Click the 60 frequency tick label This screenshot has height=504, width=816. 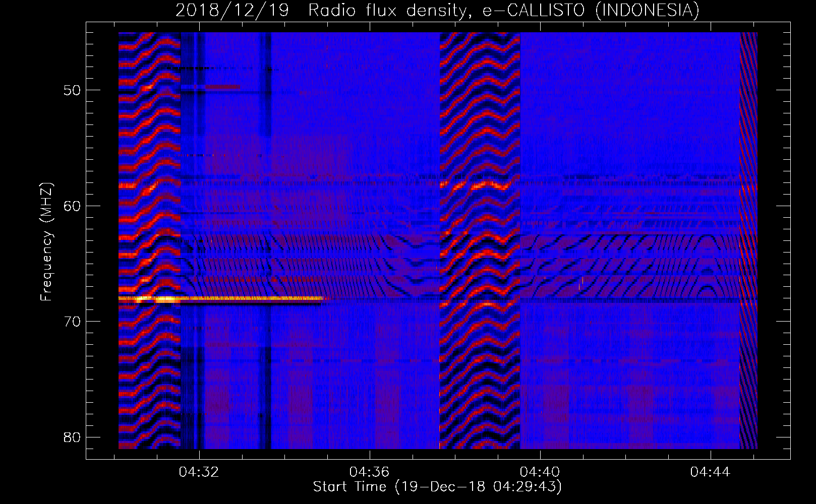tap(72, 206)
